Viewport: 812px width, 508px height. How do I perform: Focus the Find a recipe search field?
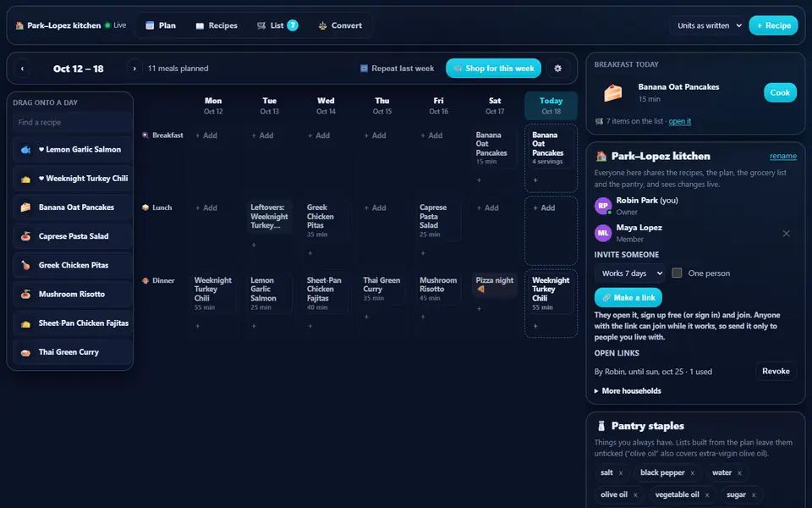point(72,122)
